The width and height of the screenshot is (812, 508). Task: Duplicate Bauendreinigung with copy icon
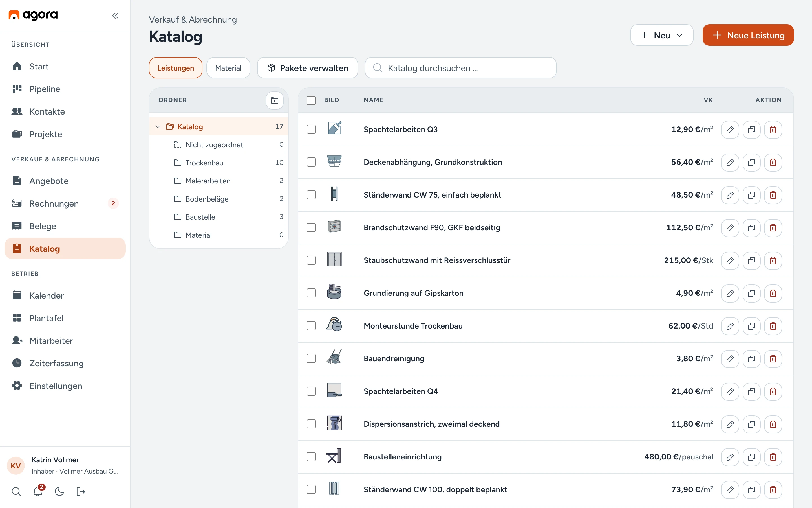click(x=751, y=359)
